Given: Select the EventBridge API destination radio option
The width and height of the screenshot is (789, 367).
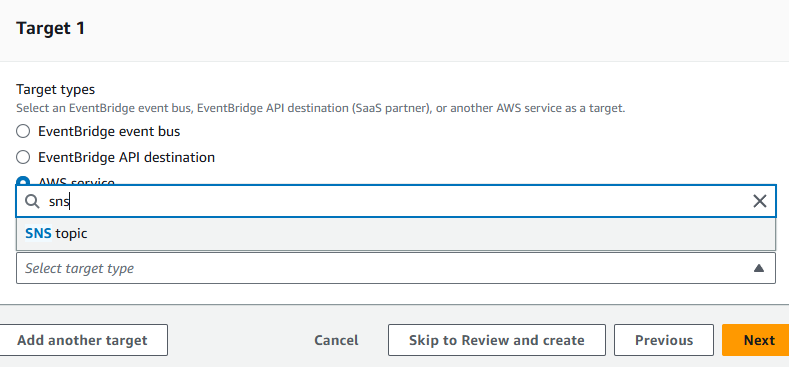Looking at the screenshot, I should point(23,158).
